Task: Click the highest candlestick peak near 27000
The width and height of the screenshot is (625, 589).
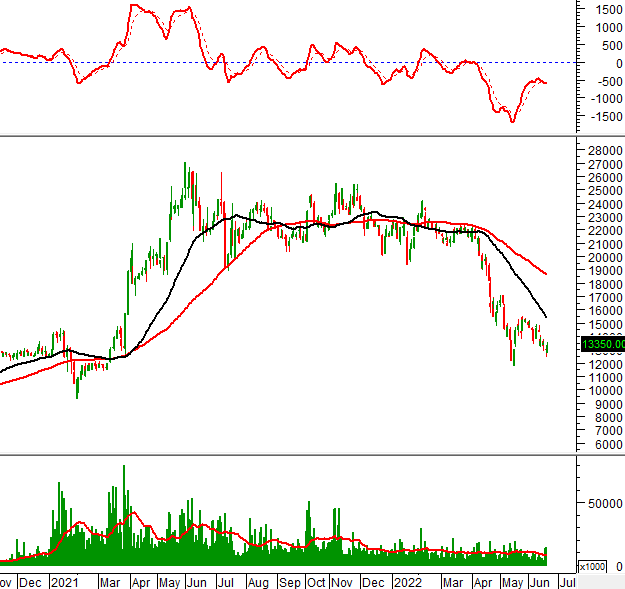Action: pos(185,166)
